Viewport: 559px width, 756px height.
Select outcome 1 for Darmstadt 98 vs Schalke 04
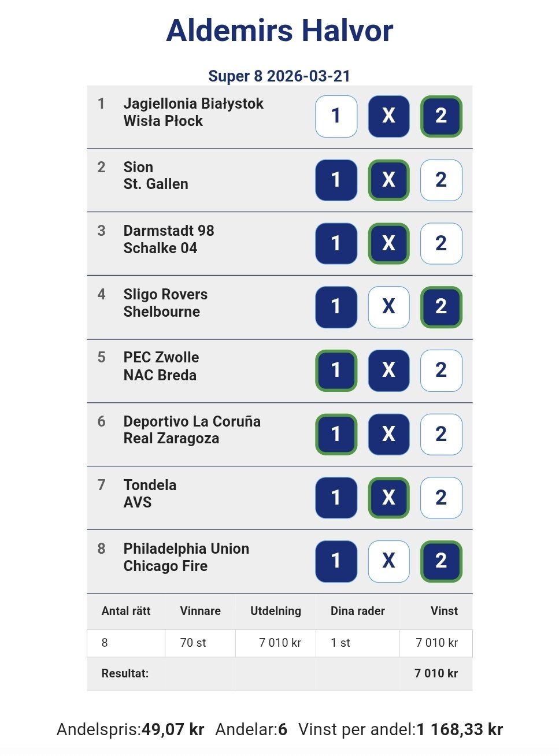click(336, 243)
